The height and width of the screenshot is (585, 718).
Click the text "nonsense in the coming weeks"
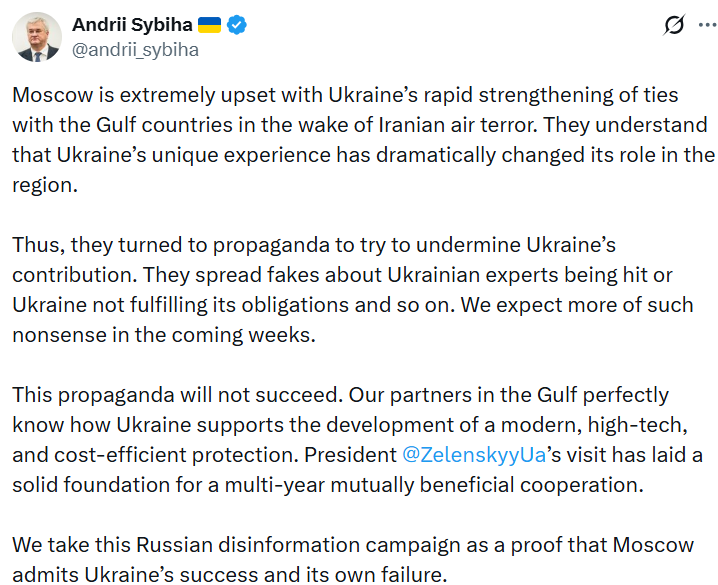(x=164, y=335)
